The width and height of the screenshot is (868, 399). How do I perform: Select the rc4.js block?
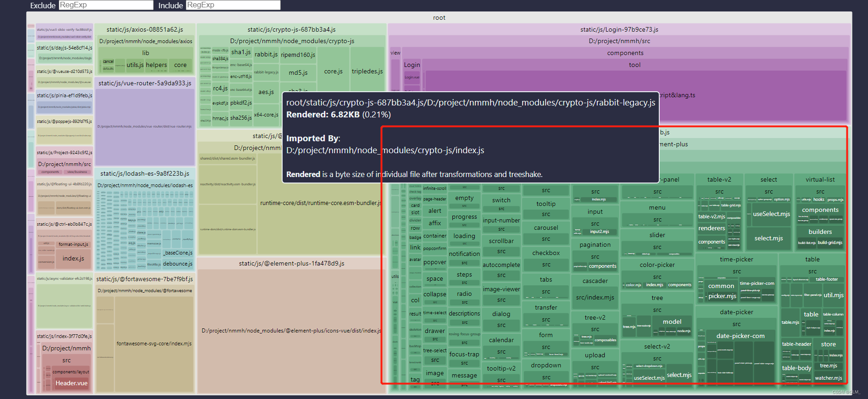tap(220, 89)
